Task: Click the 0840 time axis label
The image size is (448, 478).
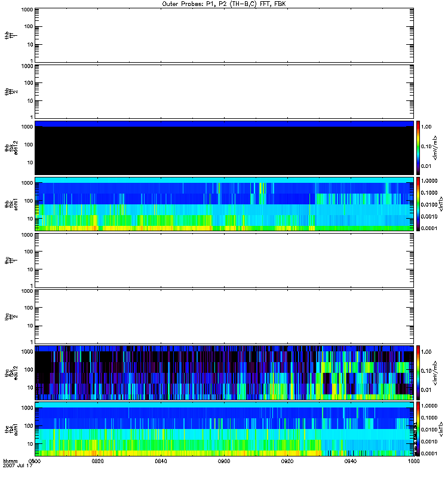Action: 161,461
